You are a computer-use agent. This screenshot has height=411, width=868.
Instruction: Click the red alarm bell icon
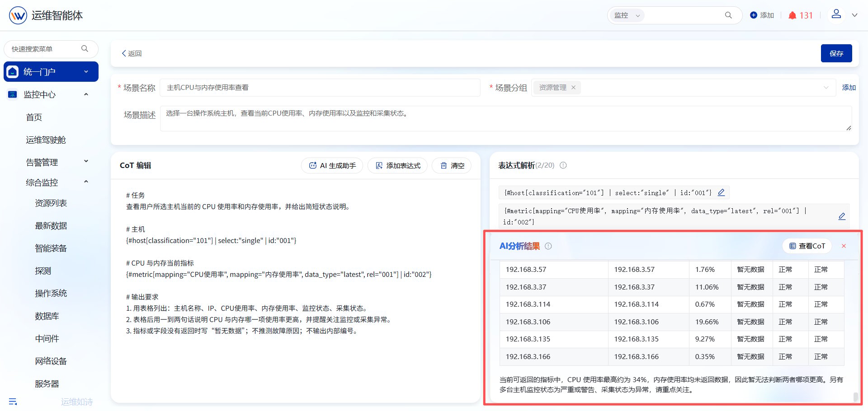792,15
